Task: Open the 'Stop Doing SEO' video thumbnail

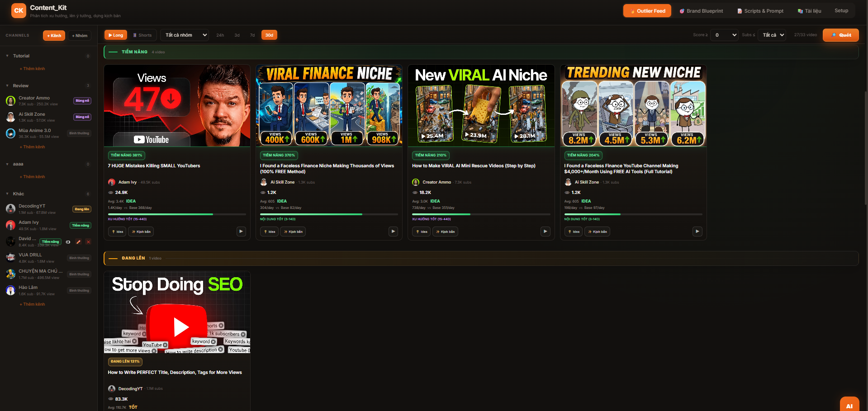Action: [177, 312]
